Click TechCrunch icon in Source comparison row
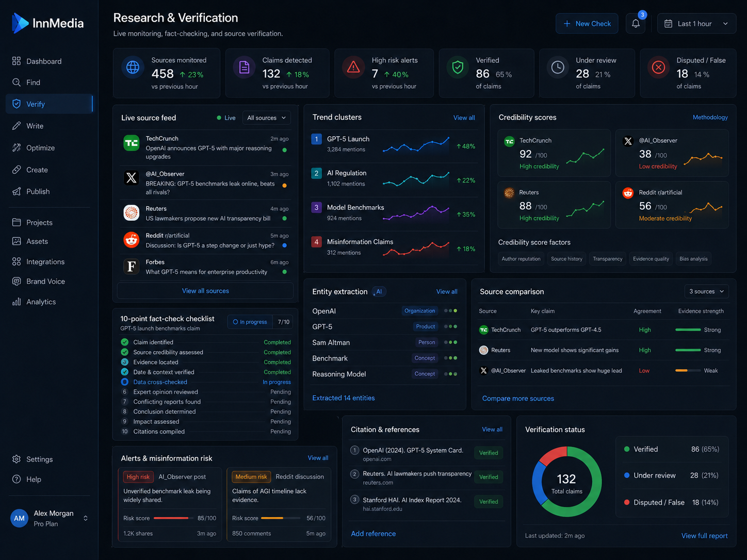This screenshot has height=560, width=747. 483,330
